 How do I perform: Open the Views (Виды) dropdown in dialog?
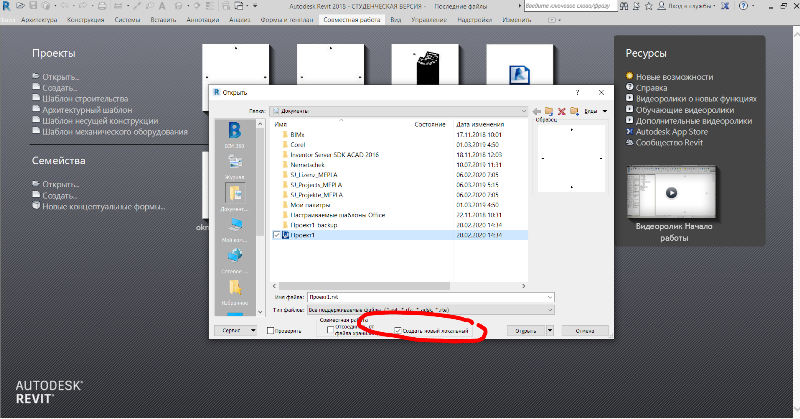coord(596,111)
